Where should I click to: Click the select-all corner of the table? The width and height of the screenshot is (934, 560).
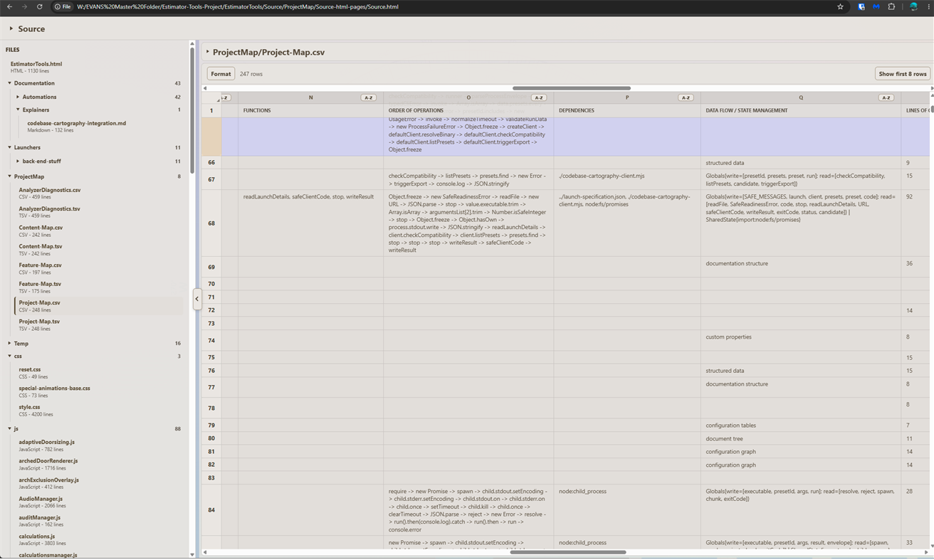[211, 97]
